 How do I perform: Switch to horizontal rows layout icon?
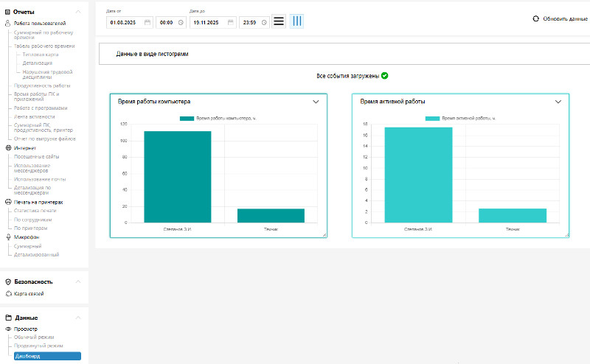(279, 21)
